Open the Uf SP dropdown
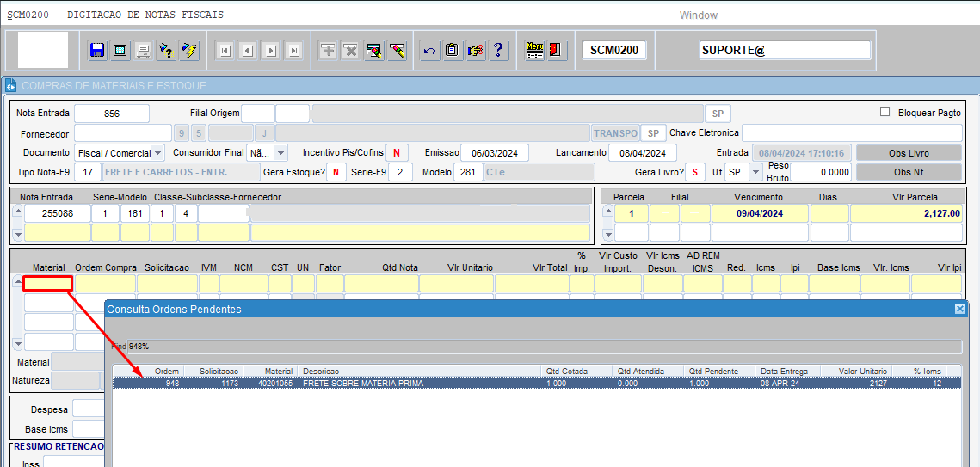980x467 pixels. [755, 172]
